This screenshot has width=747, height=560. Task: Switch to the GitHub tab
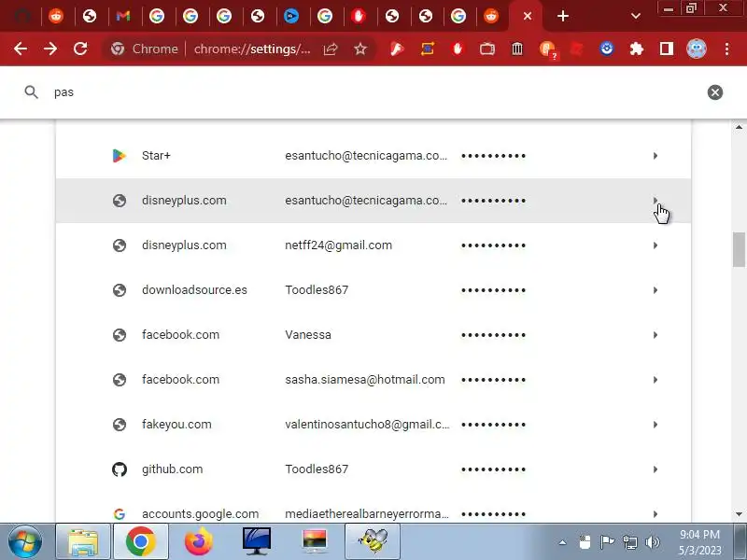22,16
